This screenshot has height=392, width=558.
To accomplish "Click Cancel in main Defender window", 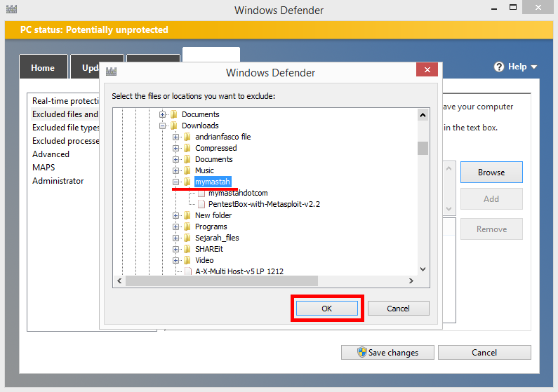I will pos(484,353).
